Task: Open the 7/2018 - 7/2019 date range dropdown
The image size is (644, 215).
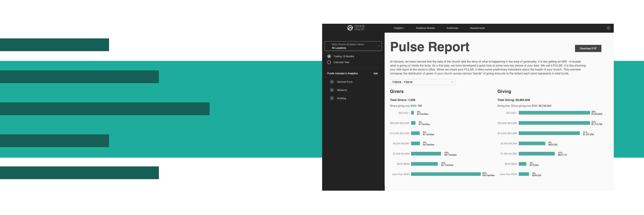Action: point(422,82)
